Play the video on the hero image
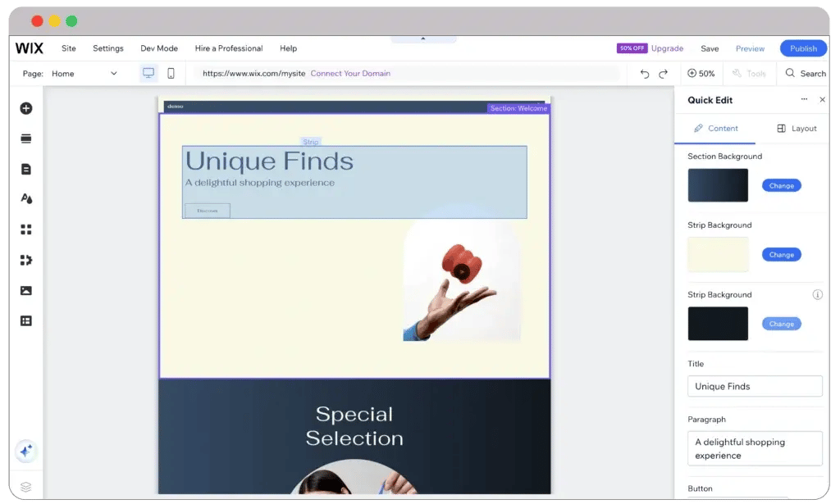 pos(462,271)
